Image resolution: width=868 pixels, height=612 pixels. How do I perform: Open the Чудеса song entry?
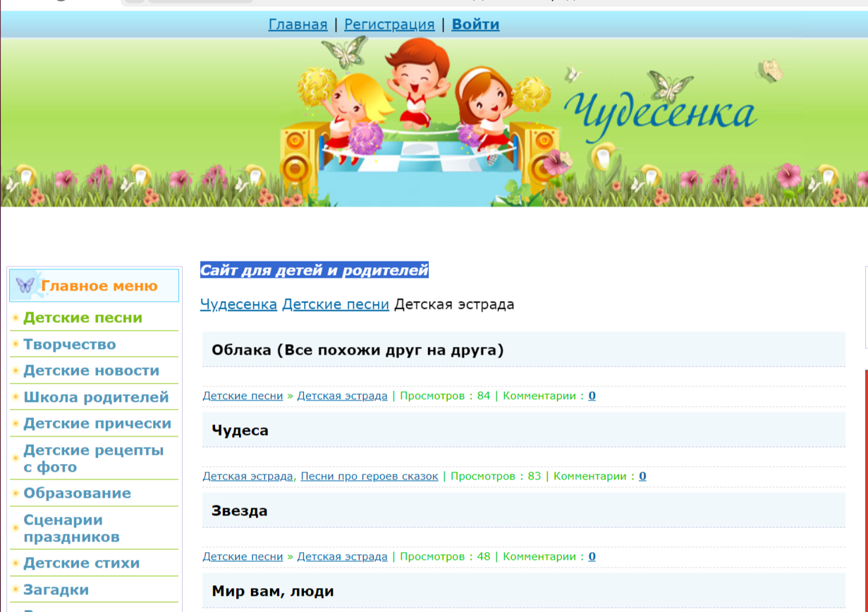(x=240, y=431)
